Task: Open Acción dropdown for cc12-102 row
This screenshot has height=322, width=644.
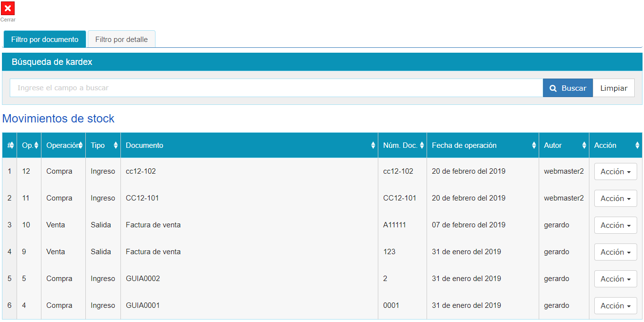Action: pyautogui.click(x=615, y=172)
